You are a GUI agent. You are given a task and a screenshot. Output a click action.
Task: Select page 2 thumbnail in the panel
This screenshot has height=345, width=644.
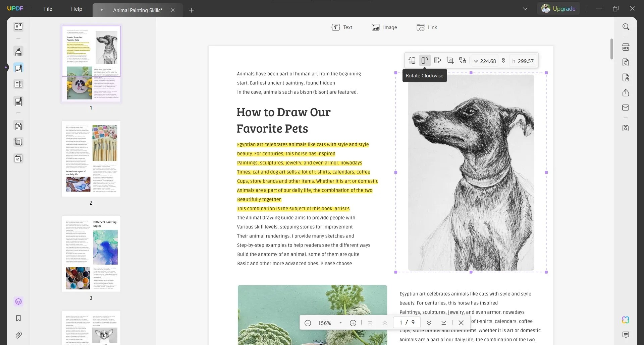click(x=91, y=159)
